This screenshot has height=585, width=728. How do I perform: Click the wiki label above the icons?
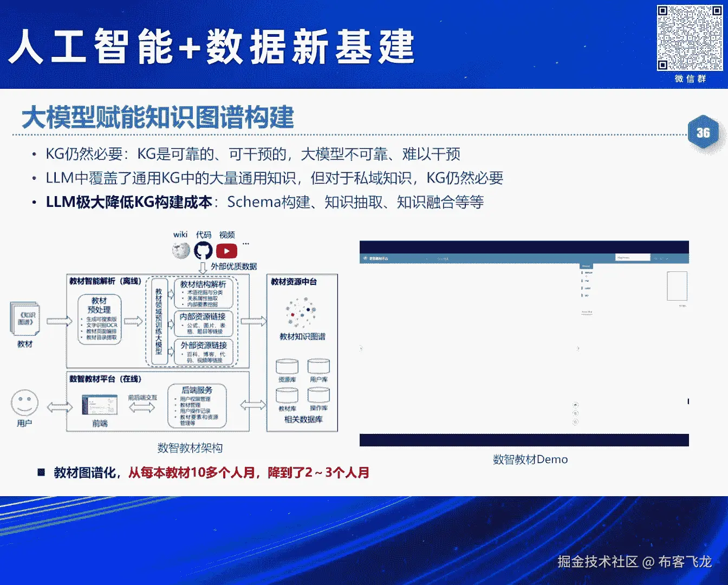click(x=180, y=235)
